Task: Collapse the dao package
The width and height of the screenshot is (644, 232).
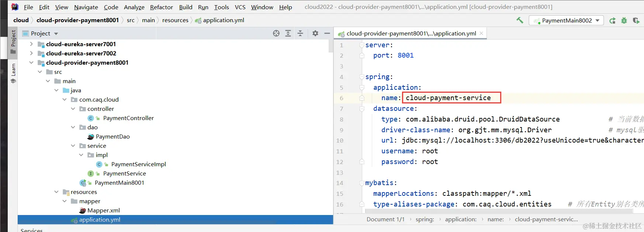Action: (x=73, y=127)
